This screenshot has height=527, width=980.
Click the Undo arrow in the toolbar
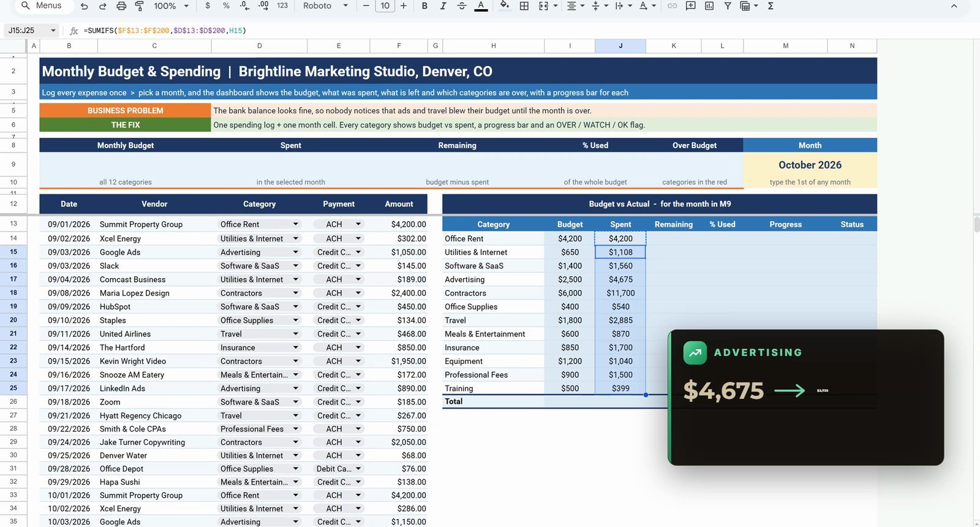tap(85, 6)
